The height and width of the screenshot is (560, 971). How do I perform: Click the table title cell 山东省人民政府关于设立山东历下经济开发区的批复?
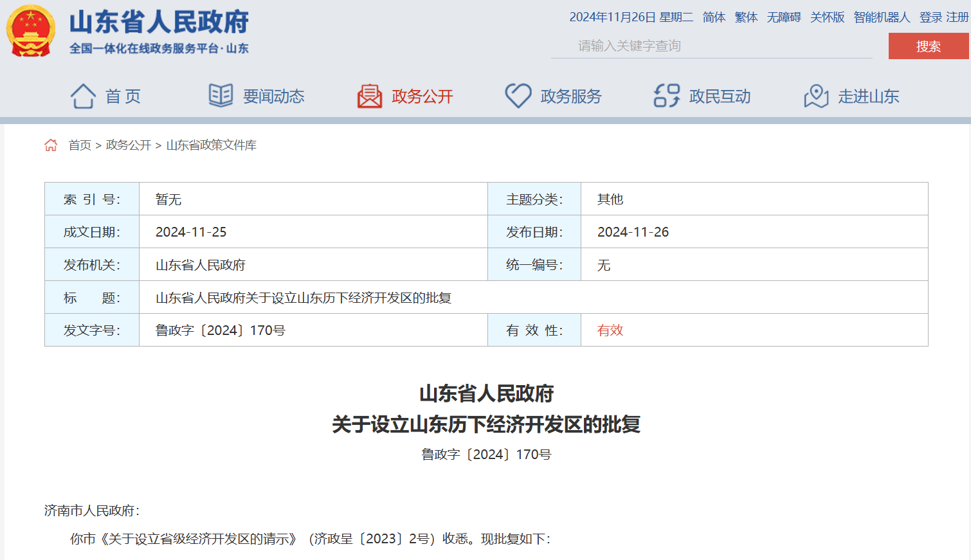pos(304,298)
